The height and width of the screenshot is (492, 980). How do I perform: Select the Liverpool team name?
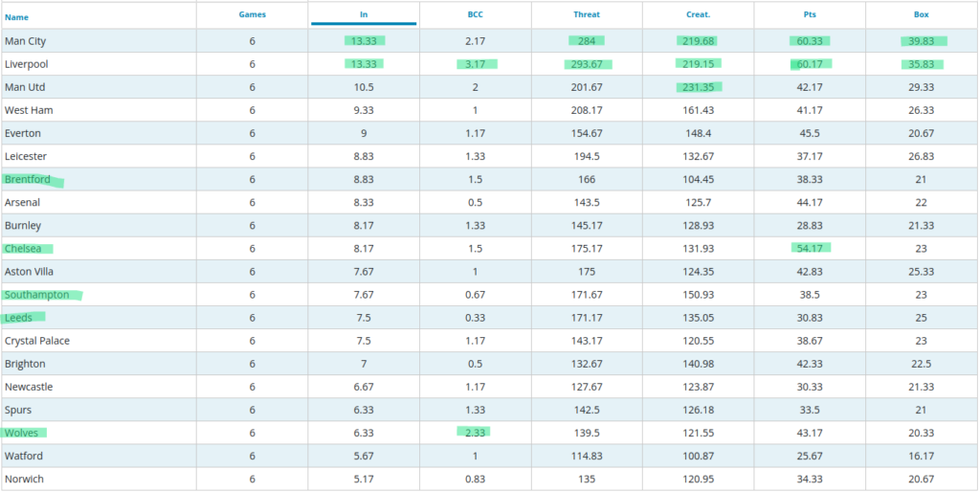(26, 64)
